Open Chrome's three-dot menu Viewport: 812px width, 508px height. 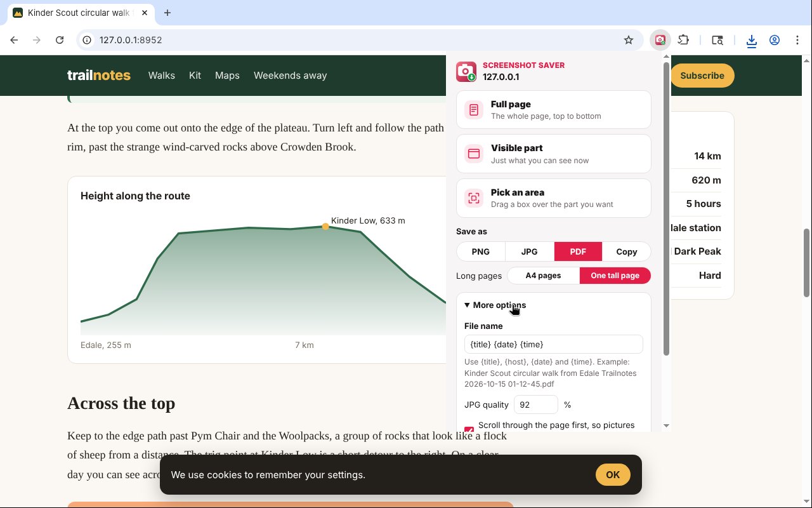pos(797,40)
